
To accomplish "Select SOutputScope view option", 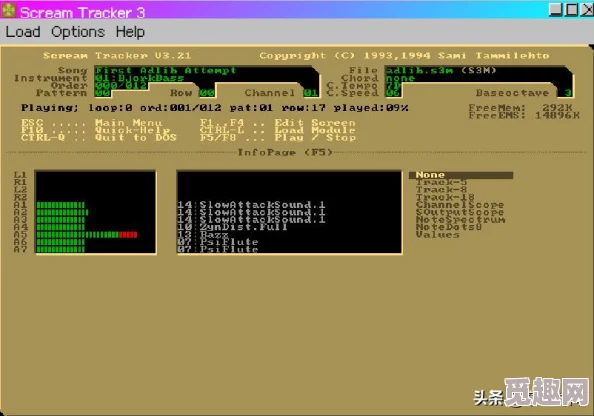I will [x=460, y=212].
